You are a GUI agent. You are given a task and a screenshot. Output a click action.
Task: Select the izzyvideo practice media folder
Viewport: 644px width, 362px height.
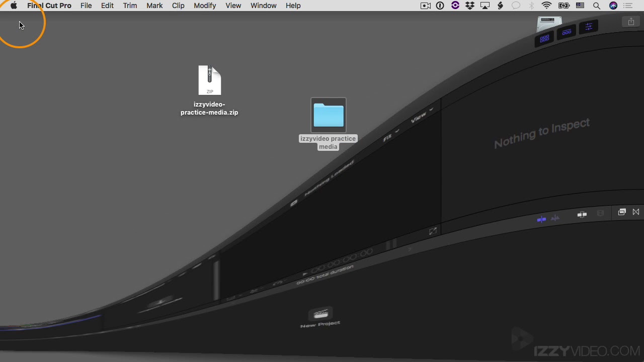(329, 116)
